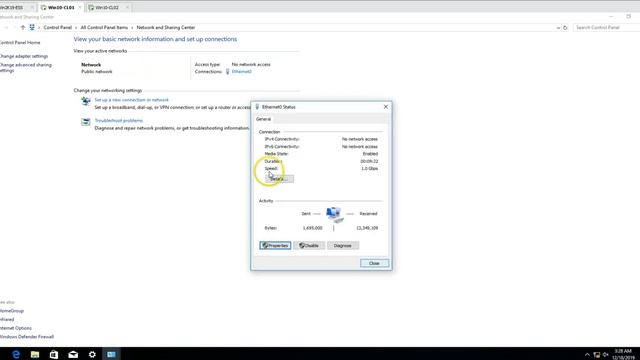The height and width of the screenshot is (360, 640).
Task: Open the Ethernet0 connection link
Action: point(242,71)
